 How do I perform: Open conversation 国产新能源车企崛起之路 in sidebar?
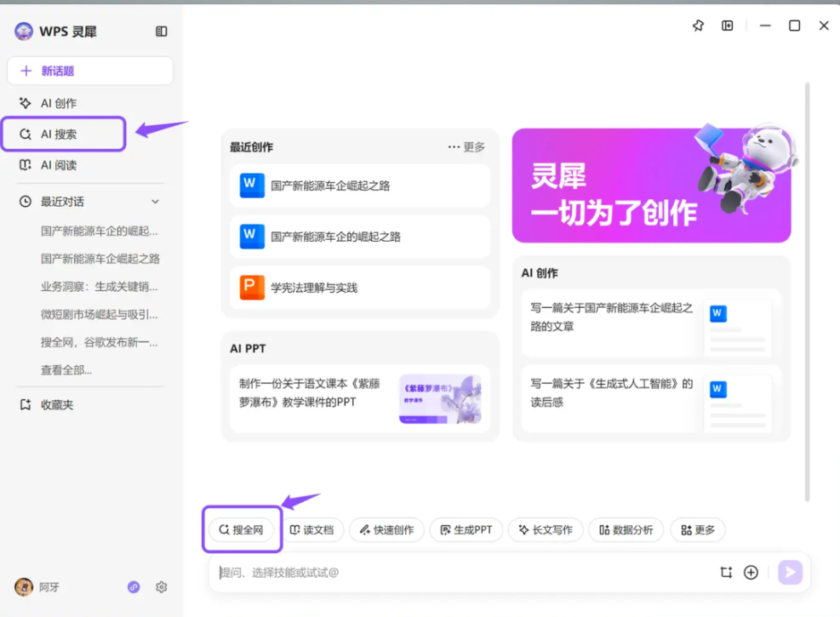(x=100, y=259)
